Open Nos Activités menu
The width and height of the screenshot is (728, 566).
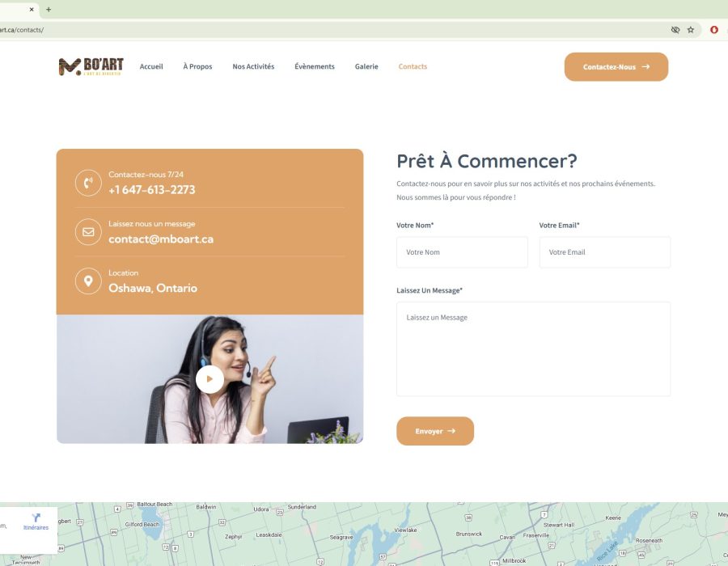click(253, 67)
